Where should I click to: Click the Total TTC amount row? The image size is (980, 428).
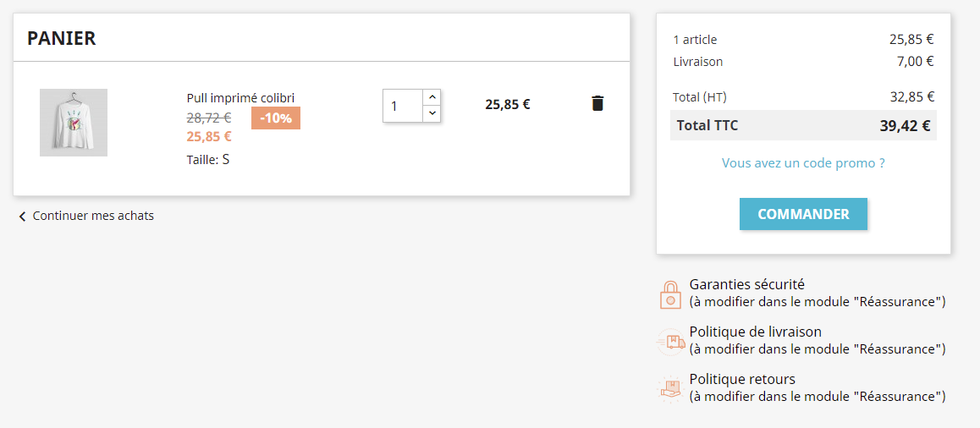[803, 125]
